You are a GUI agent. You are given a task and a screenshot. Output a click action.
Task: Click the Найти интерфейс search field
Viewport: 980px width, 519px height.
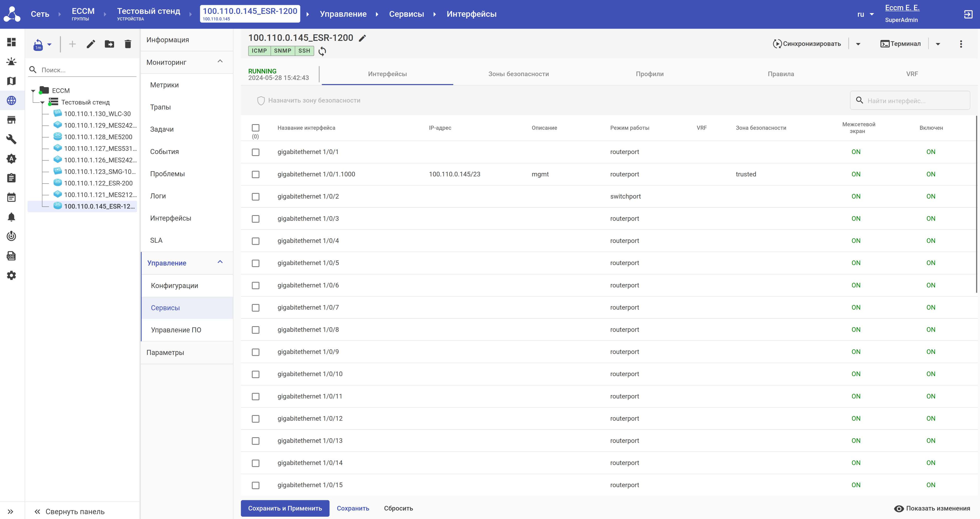(915, 101)
